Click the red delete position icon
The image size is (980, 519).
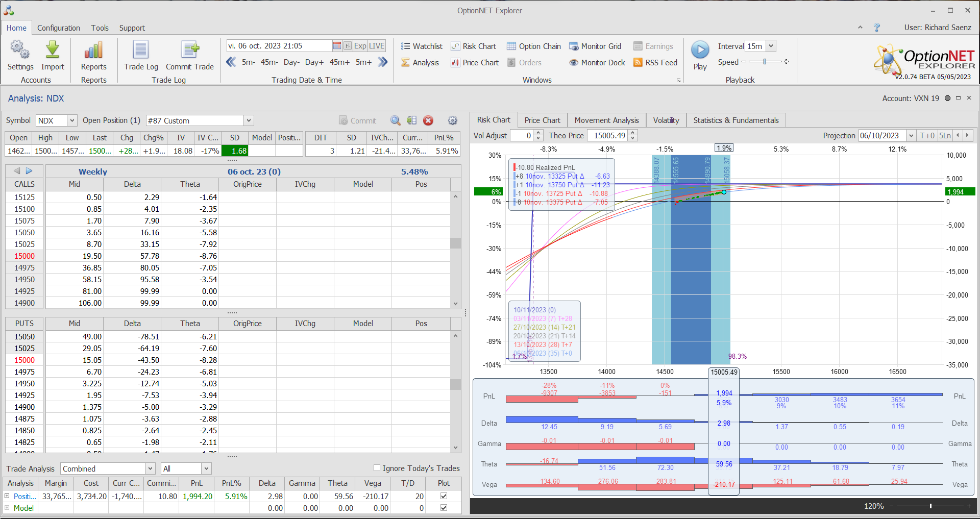point(428,120)
